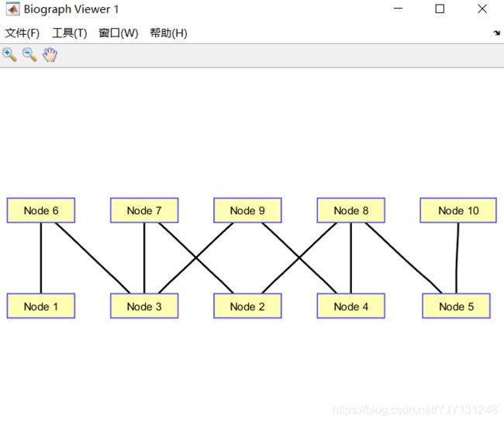The width and height of the screenshot is (504, 423).
Task: Minimize the Biograph Viewer window
Action: pyautogui.click(x=398, y=9)
